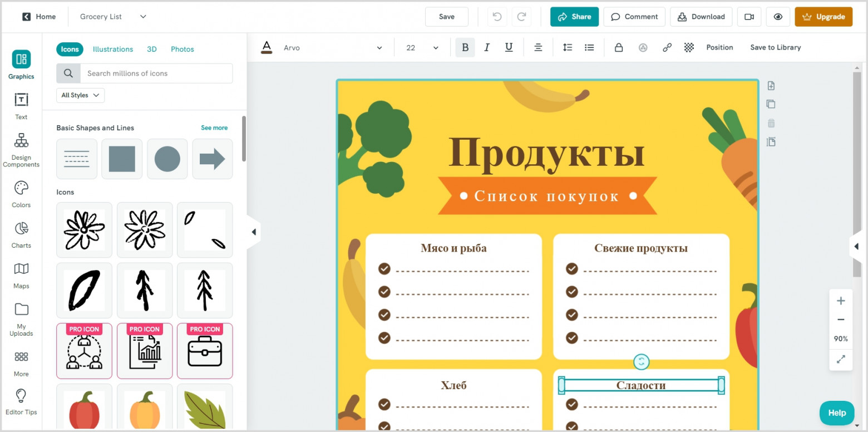Zoom out with minus button

[x=841, y=320]
